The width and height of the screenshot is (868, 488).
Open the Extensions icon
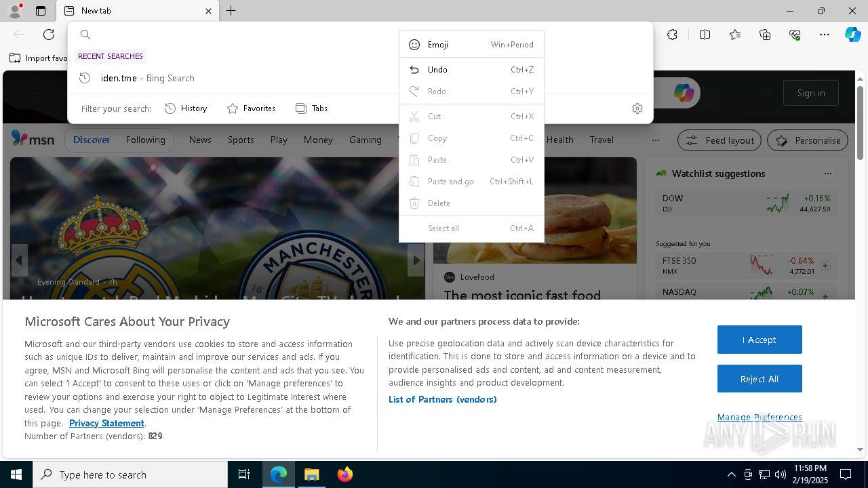pyautogui.click(x=672, y=35)
